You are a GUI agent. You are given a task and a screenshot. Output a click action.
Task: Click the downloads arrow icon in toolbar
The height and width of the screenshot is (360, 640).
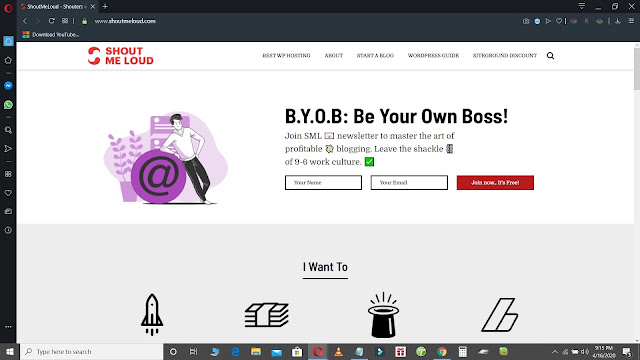(x=618, y=21)
